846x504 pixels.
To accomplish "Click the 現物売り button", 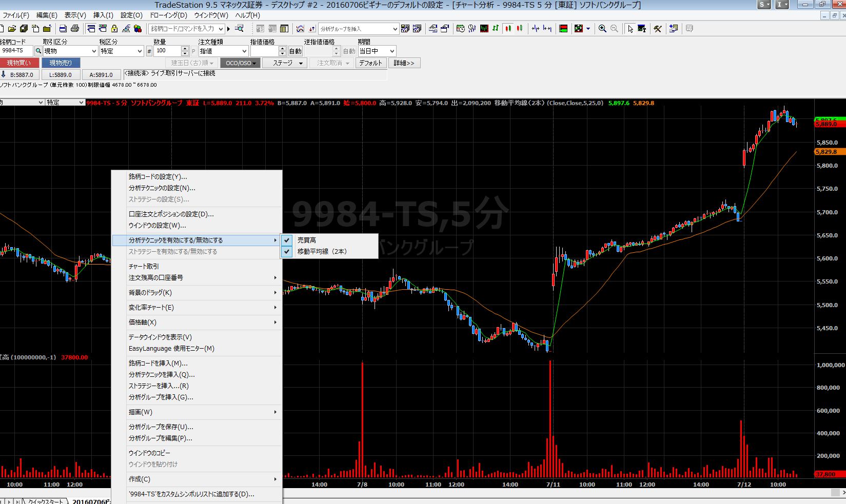I will [x=61, y=63].
